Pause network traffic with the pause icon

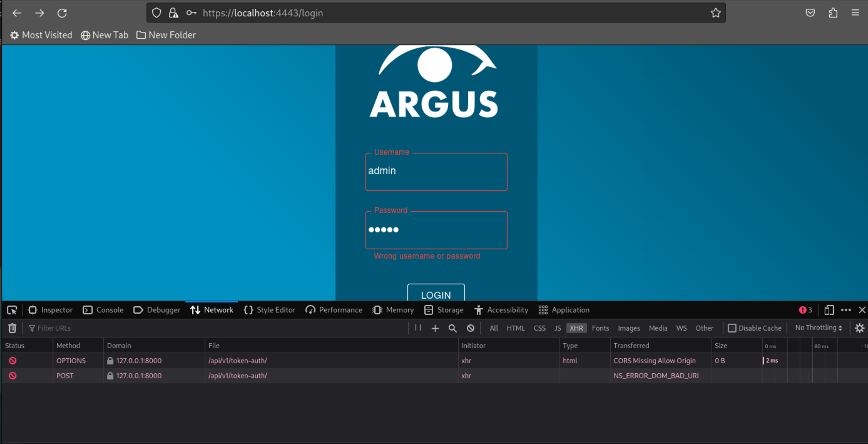point(417,328)
